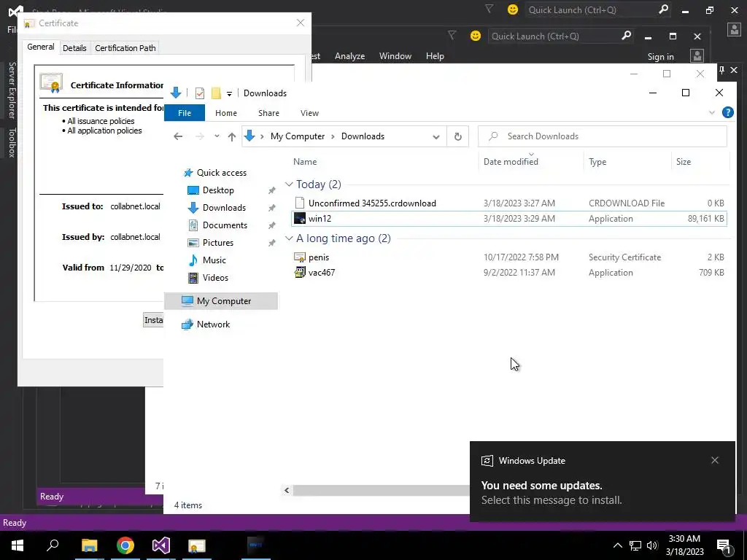747x560 pixels.
Task: Open the recent locations dropdown arrow
Action: [x=217, y=136]
